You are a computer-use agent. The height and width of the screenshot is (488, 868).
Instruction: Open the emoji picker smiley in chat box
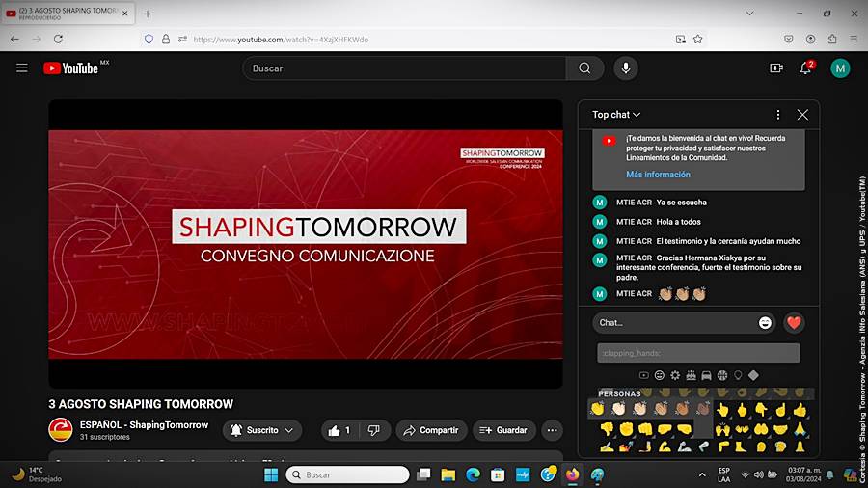pos(765,322)
